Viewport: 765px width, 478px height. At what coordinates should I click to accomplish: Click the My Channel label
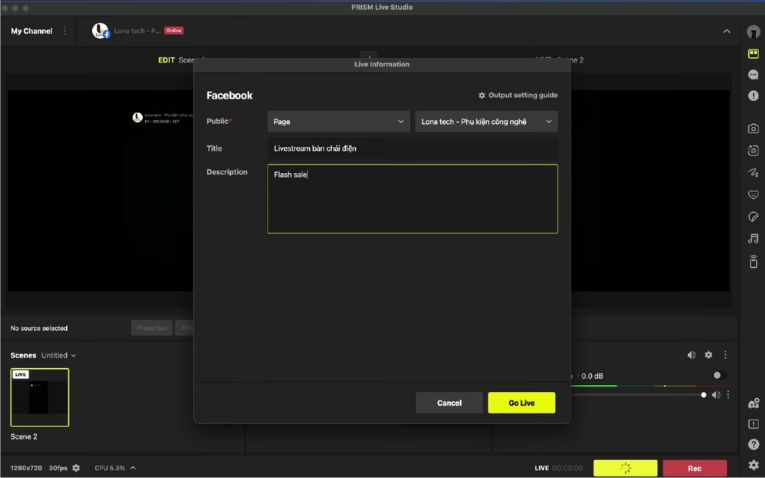pos(32,31)
